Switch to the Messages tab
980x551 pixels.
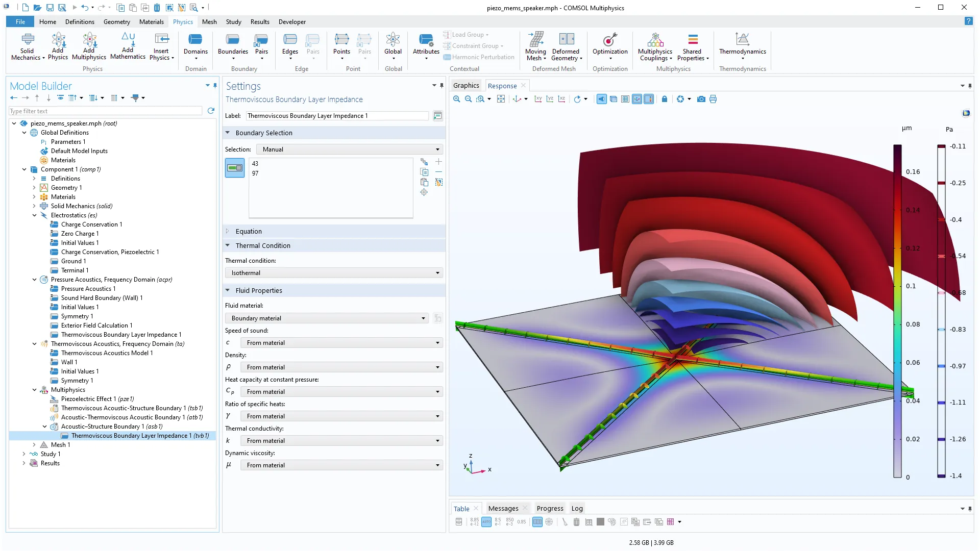503,508
